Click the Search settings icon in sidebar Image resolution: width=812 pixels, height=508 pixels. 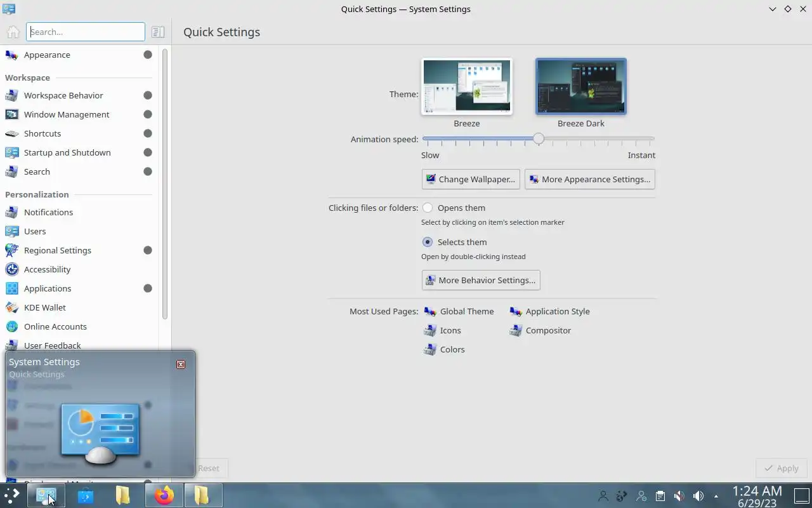click(11, 171)
